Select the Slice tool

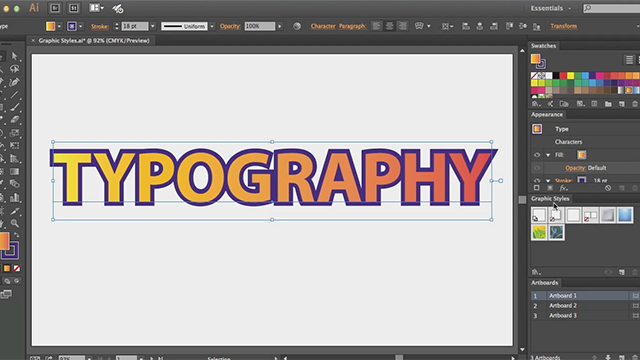15,211
